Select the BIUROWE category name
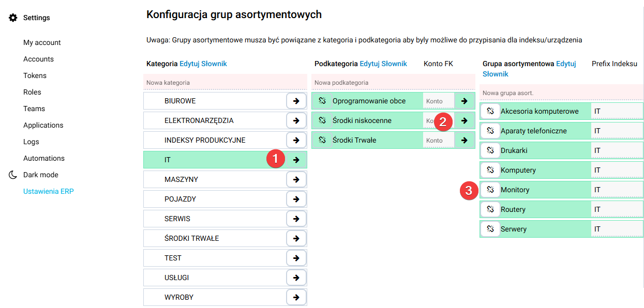The height and width of the screenshot is (308, 644). point(180,101)
